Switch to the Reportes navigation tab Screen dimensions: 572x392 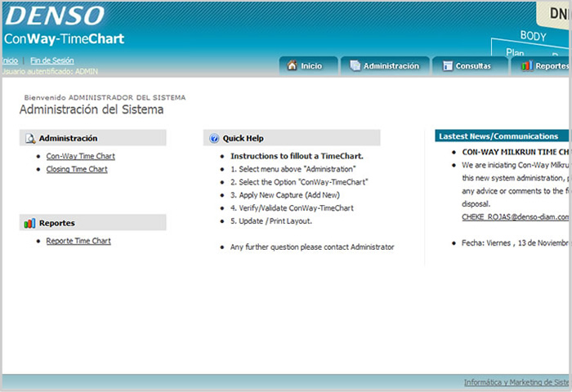pyautogui.click(x=541, y=66)
